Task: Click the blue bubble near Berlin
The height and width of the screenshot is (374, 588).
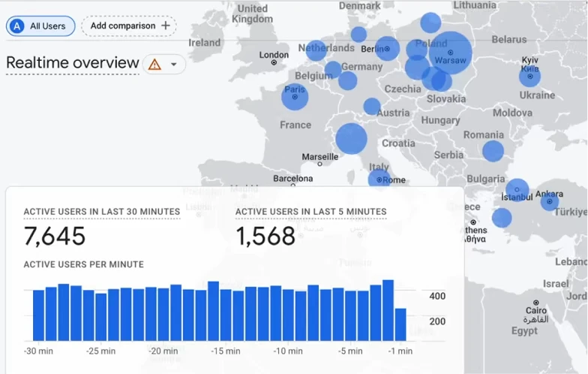Action: (x=387, y=48)
